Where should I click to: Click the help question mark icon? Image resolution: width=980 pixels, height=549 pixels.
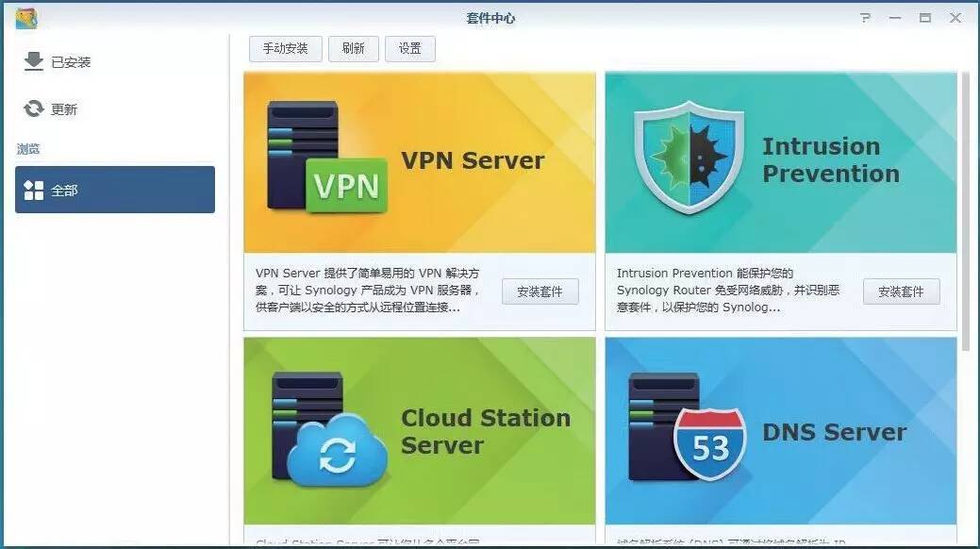coord(865,18)
